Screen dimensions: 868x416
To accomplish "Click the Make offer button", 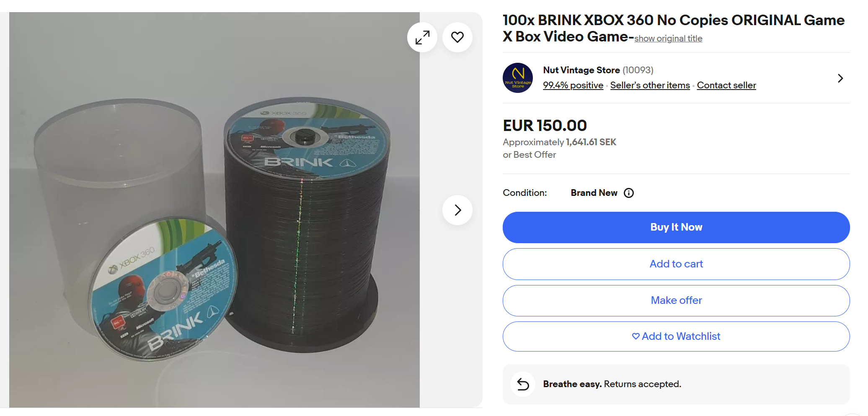I will 676,300.
